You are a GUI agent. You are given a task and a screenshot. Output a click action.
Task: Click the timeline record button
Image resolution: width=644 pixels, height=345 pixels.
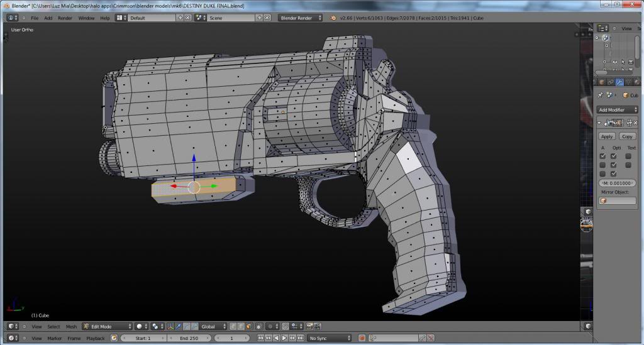tap(362, 338)
